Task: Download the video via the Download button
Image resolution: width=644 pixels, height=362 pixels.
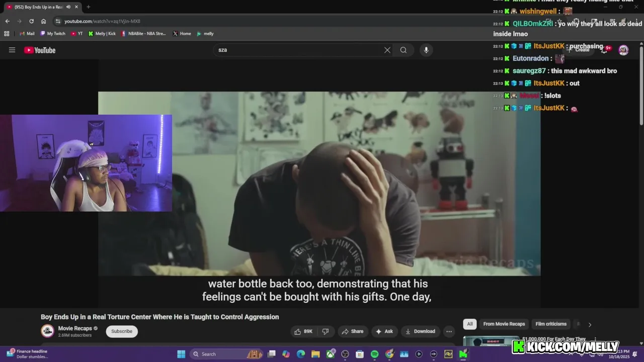Action: 420,331
